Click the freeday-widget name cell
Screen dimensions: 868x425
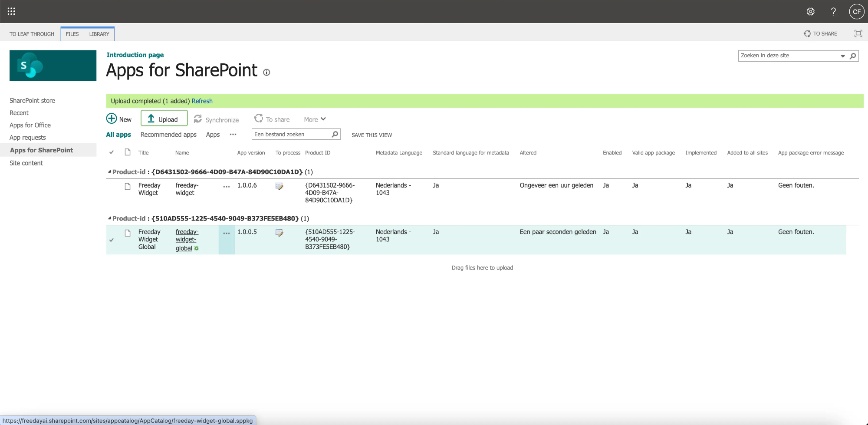[x=187, y=189]
